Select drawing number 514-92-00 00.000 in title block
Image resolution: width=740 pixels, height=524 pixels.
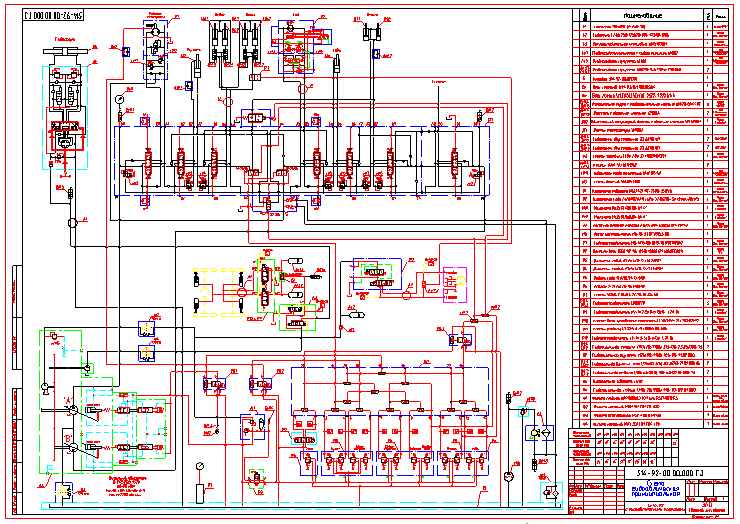pyautogui.click(x=670, y=473)
